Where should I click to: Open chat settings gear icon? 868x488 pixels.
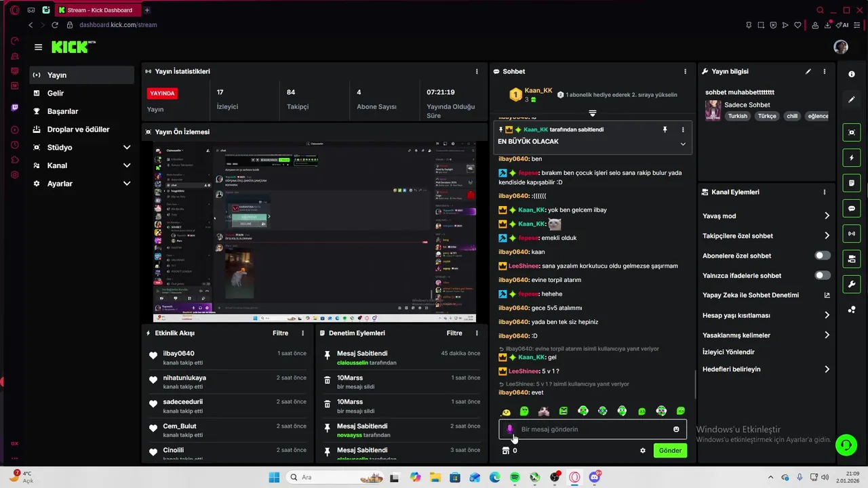click(x=643, y=451)
